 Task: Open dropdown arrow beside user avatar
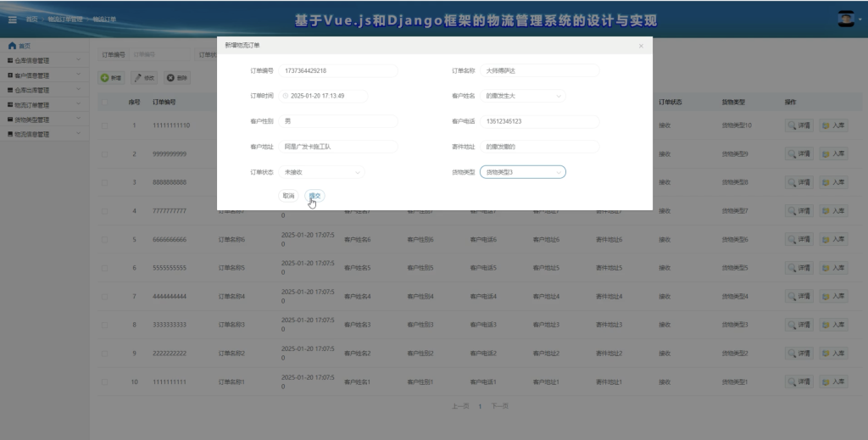[x=860, y=19]
